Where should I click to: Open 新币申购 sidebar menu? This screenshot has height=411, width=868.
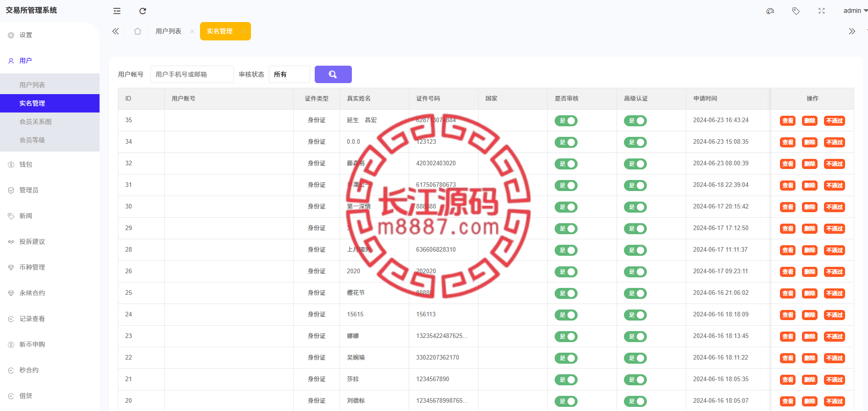pyautogui.click(x=50, y=344)
